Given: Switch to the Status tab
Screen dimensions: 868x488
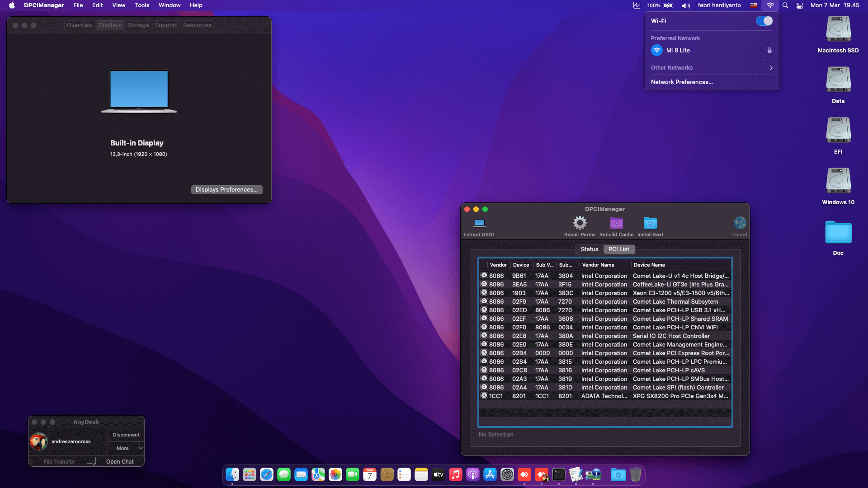Looking at the screenshot, I should coord(590,249).
